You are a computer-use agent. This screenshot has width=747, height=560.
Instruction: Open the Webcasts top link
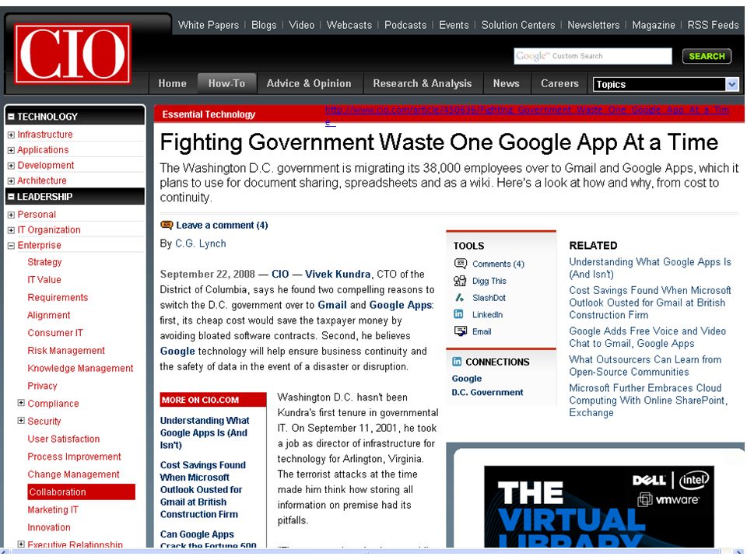coord(349,25)
